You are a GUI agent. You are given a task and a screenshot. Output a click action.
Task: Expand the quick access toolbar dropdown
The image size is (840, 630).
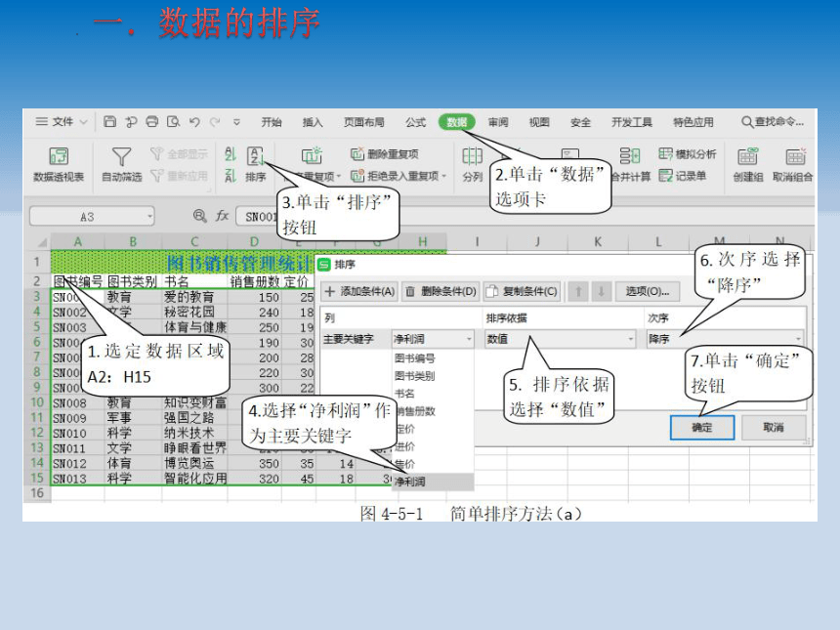(x=236, y=122)
